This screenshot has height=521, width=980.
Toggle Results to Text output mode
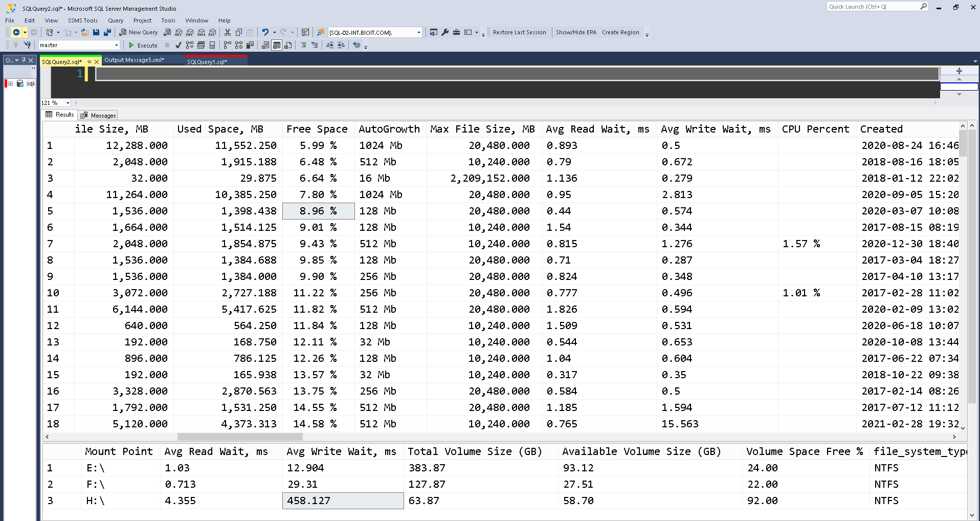(265, 46)
